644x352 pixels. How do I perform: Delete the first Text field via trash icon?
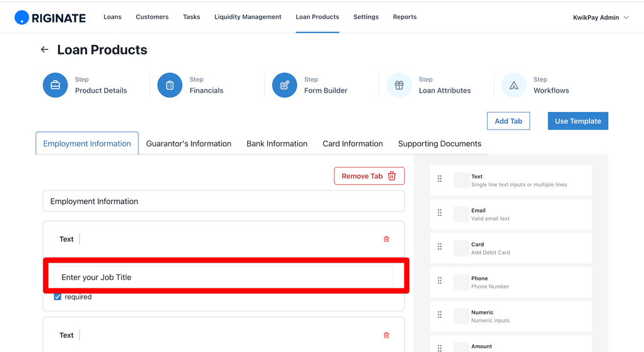tap(386, 239)
